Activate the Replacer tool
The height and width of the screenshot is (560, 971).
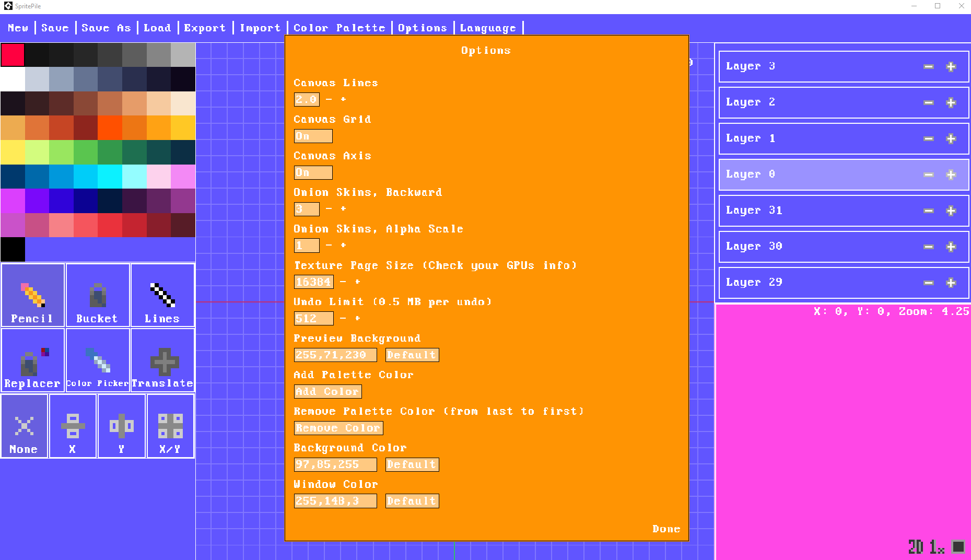click(32, 360)
